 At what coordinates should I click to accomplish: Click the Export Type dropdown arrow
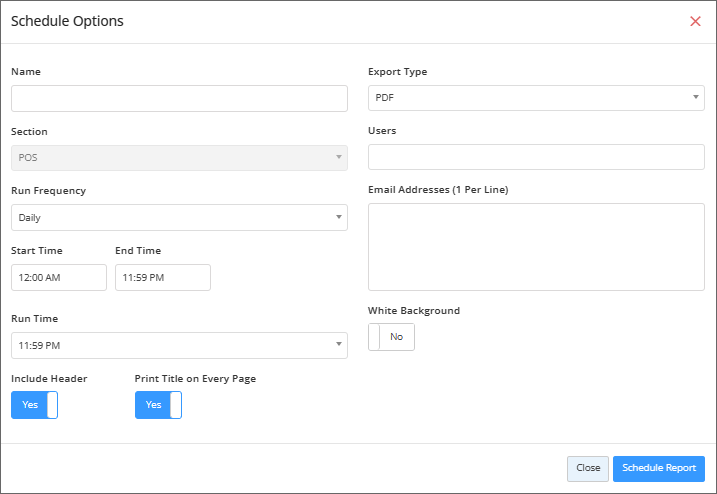[696, 97]
